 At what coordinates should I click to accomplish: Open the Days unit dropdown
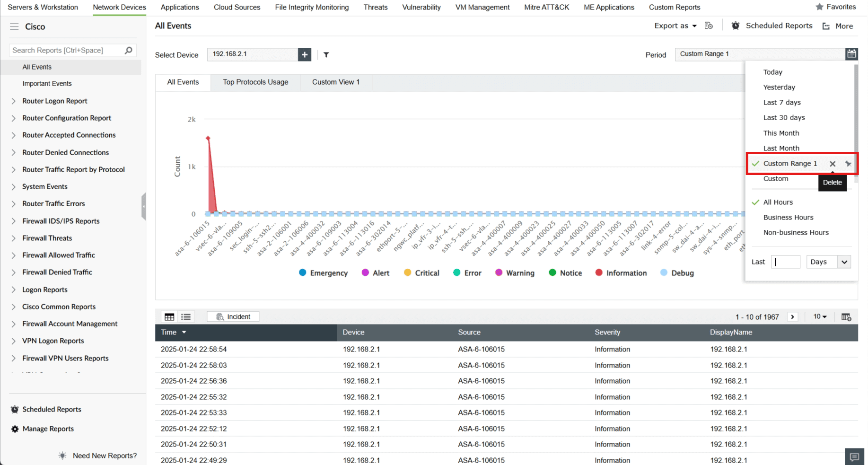tap(828, 262)
